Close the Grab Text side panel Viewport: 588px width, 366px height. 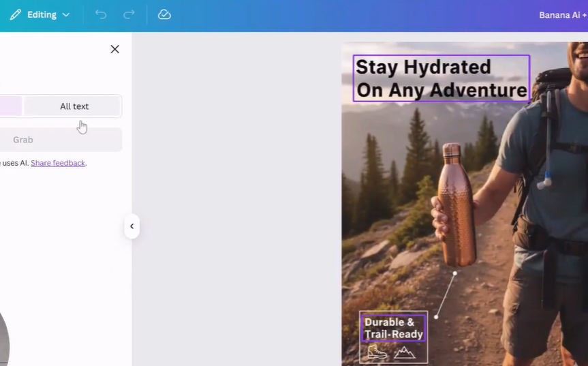[114, 49]
